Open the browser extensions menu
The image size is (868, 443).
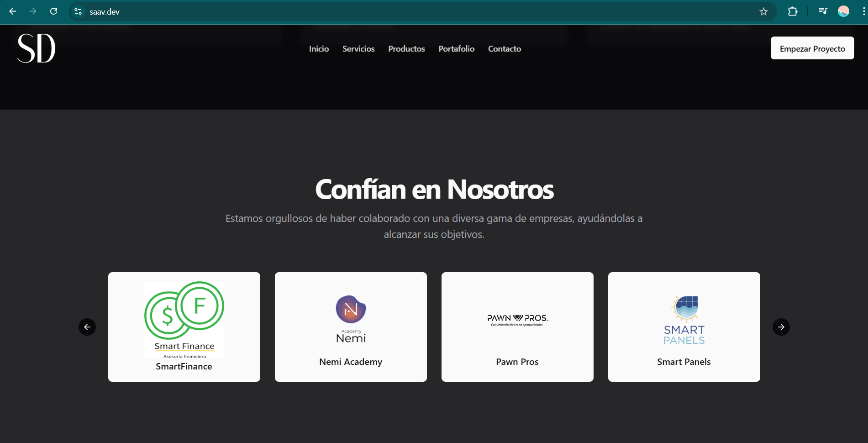793,11
